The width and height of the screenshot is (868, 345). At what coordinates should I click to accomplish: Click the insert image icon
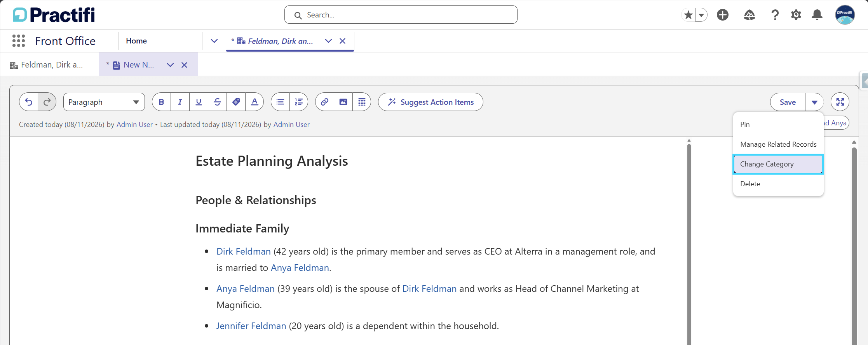(343, 102)
